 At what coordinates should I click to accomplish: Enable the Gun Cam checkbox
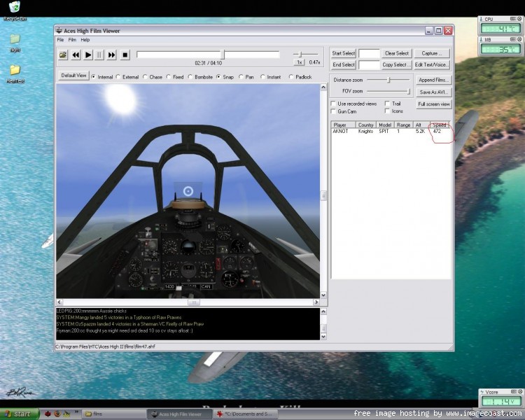pyautogui.click(x=333, y=111)
